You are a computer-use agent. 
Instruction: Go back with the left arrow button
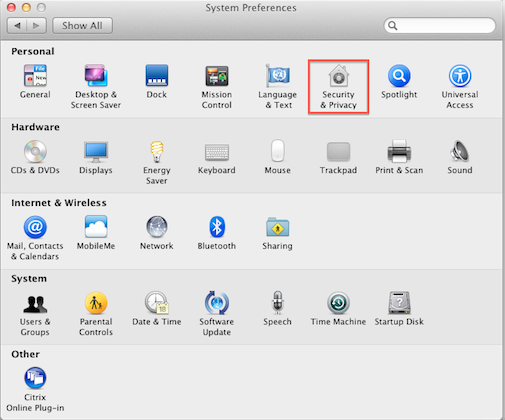[x=17, y=26]
